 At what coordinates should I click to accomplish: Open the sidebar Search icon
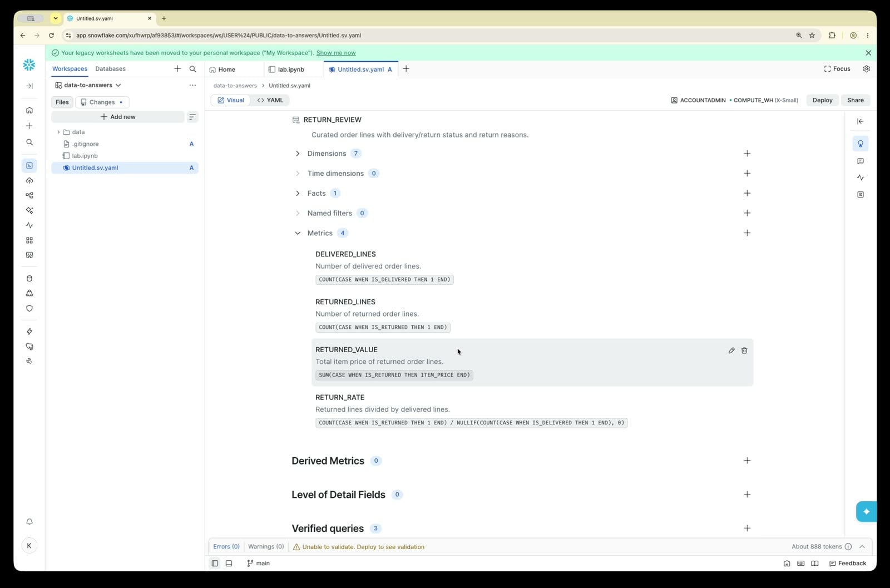(x=29, y=142)
